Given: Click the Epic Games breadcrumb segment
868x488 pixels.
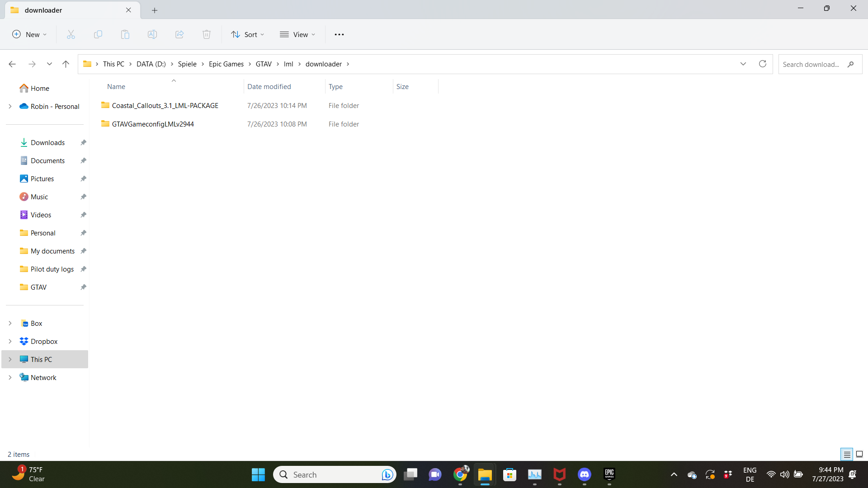Looking at the screenshot, I should tap(226, 64).
